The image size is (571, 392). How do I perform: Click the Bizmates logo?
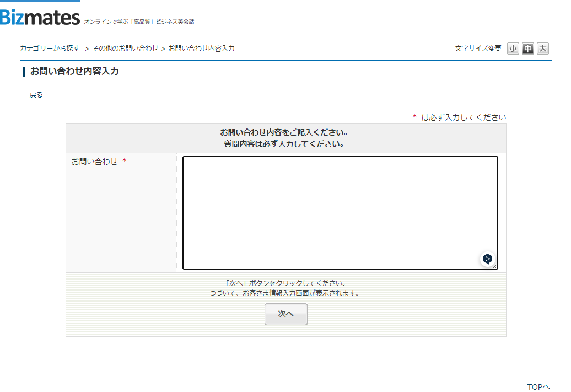tap(39, 17)
